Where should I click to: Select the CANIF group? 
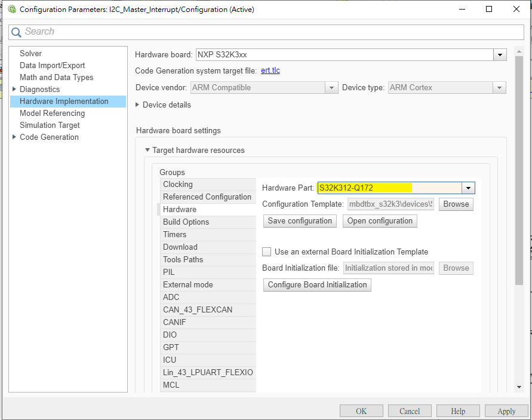(x=208, y=323)
